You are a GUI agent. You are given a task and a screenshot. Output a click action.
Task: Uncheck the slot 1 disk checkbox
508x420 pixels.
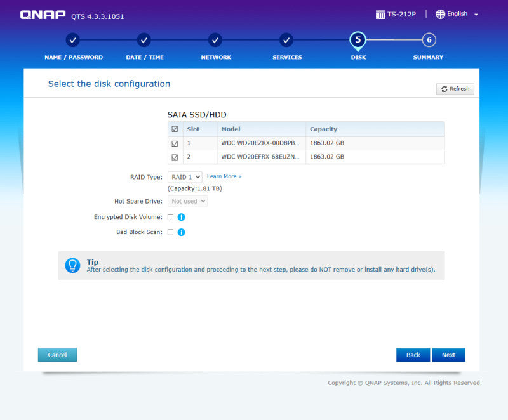175,143
